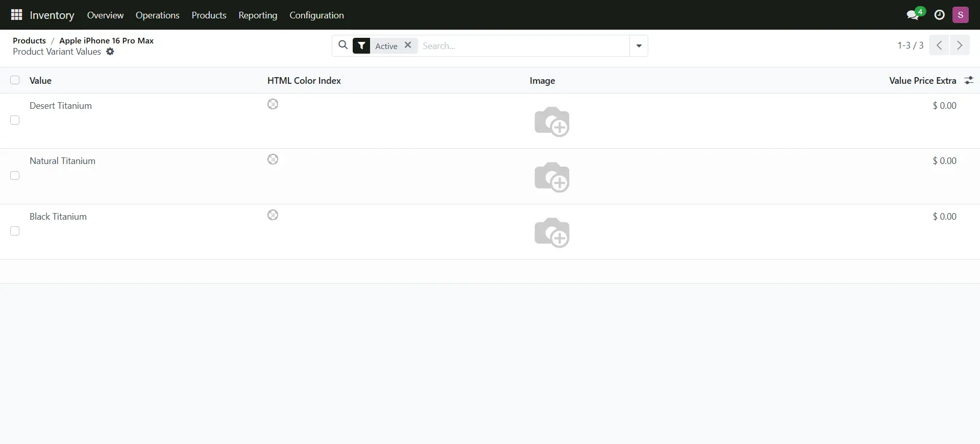Tick the Desert Titanium row checkbox
This screenshot has width=980, height=444.
coord(15,120)
